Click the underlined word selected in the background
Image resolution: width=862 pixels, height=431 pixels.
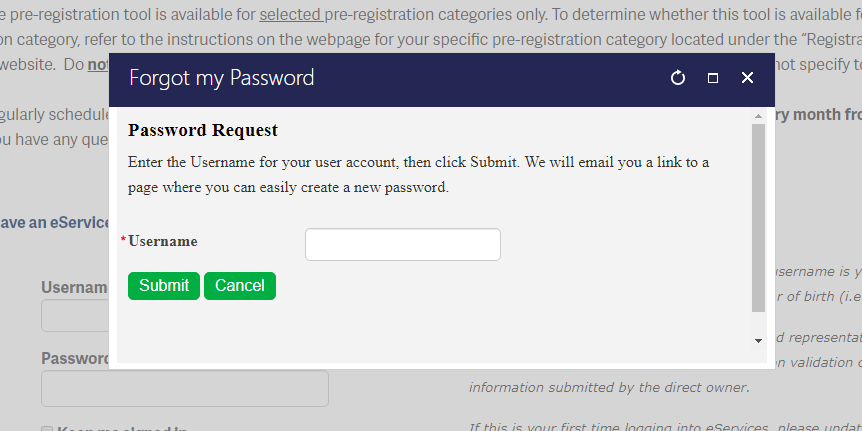pyautogui.click(x=290, y=14)
